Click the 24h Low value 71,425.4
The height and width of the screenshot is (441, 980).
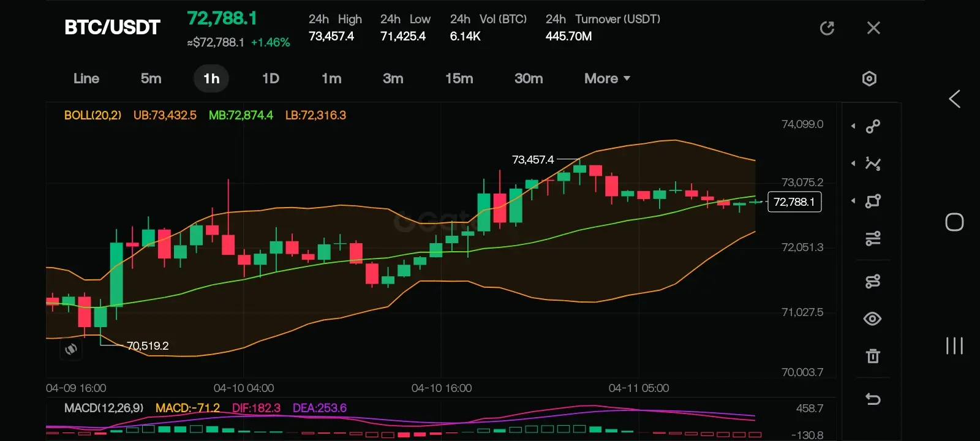coord(403,36)
